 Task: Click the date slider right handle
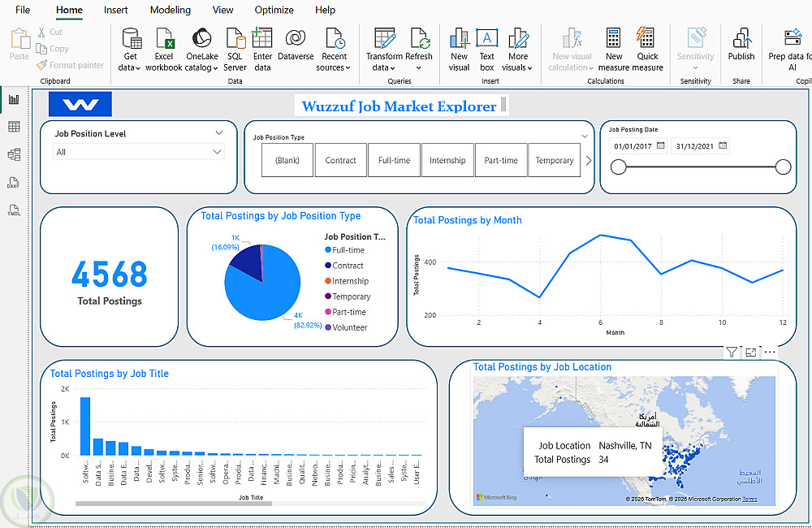[x=783, y=167]
